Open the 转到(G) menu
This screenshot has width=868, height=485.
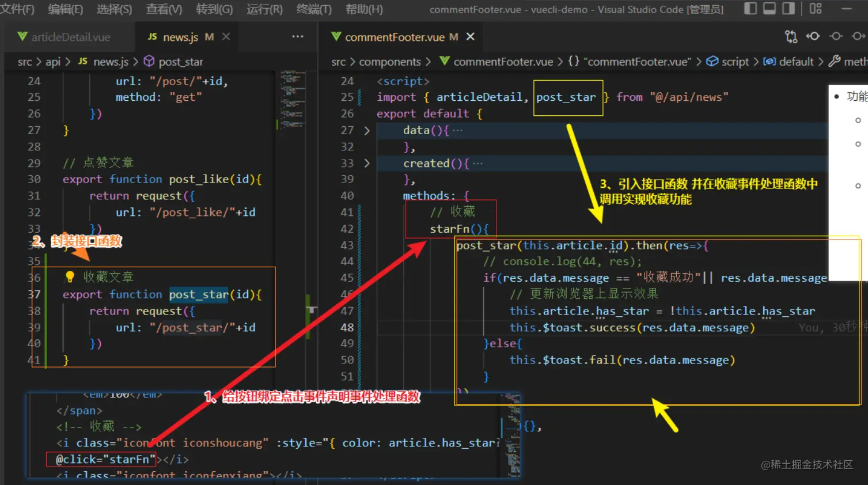coord(214,9)
